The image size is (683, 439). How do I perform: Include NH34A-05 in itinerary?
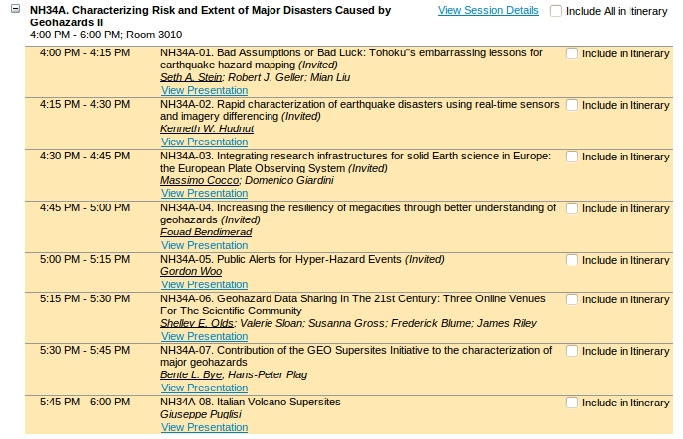coord(572,261)
